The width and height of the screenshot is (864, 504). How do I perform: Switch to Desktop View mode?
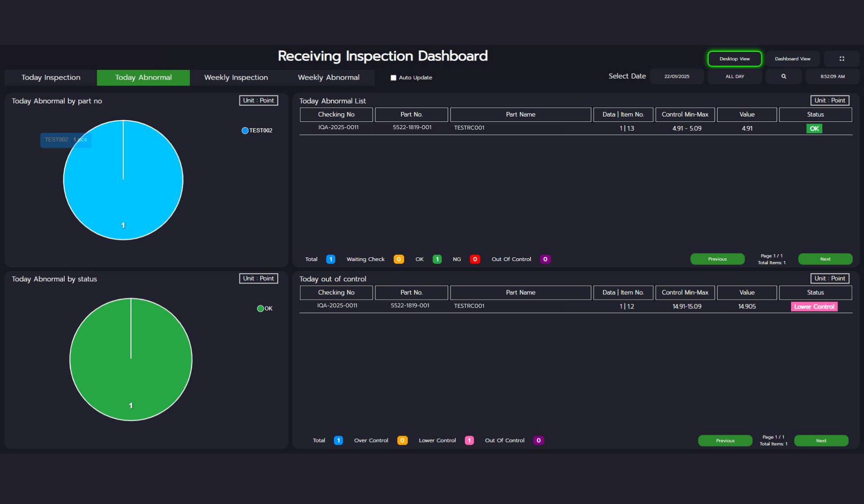click(734, 58)
